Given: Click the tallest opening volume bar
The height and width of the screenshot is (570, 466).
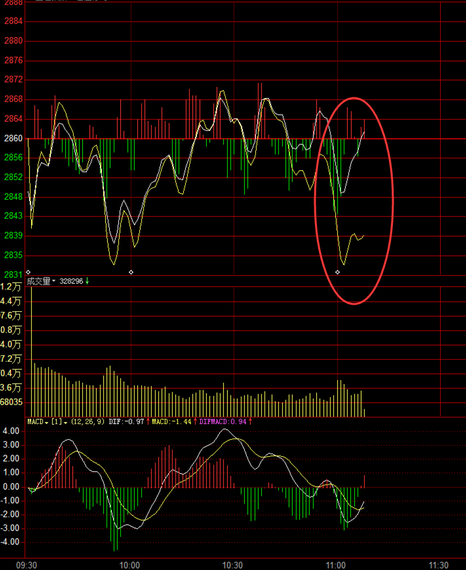Looking at the screenshot, I should (32, 352).
